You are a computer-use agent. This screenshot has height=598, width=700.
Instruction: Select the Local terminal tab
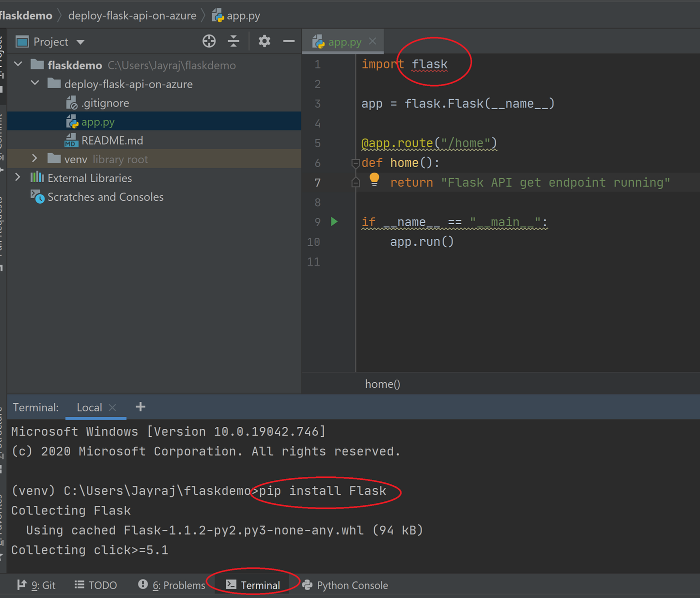coord(89,407)
